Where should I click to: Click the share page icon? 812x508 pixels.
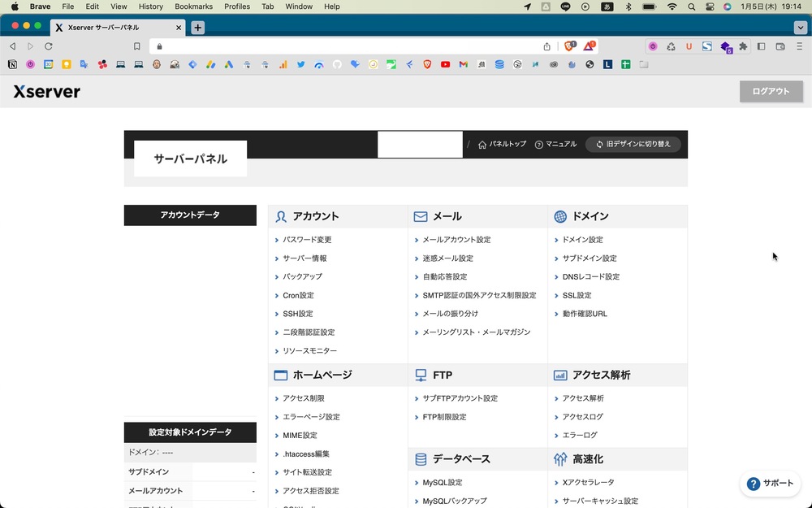coord(546,46)
